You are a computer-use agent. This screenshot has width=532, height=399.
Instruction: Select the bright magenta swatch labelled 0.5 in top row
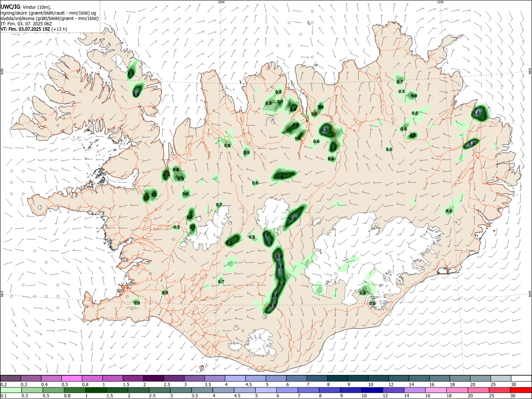[x=71, y=378]
